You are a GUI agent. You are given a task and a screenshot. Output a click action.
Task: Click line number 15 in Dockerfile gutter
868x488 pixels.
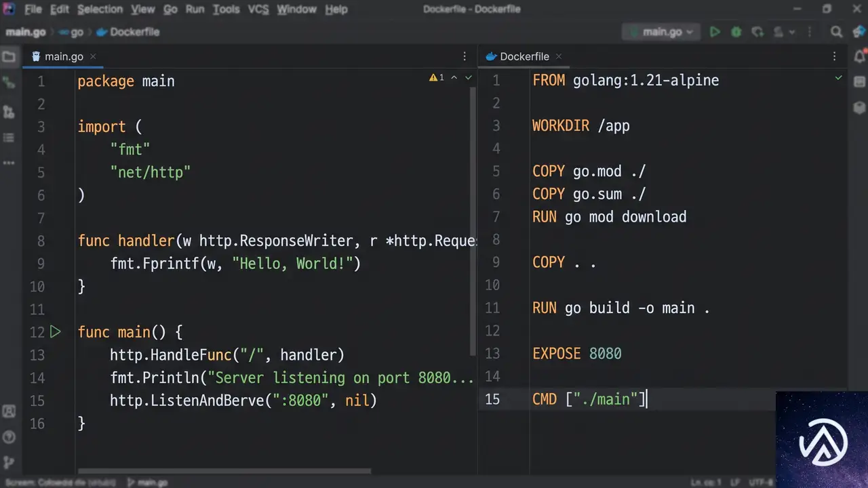click(492, 399)
